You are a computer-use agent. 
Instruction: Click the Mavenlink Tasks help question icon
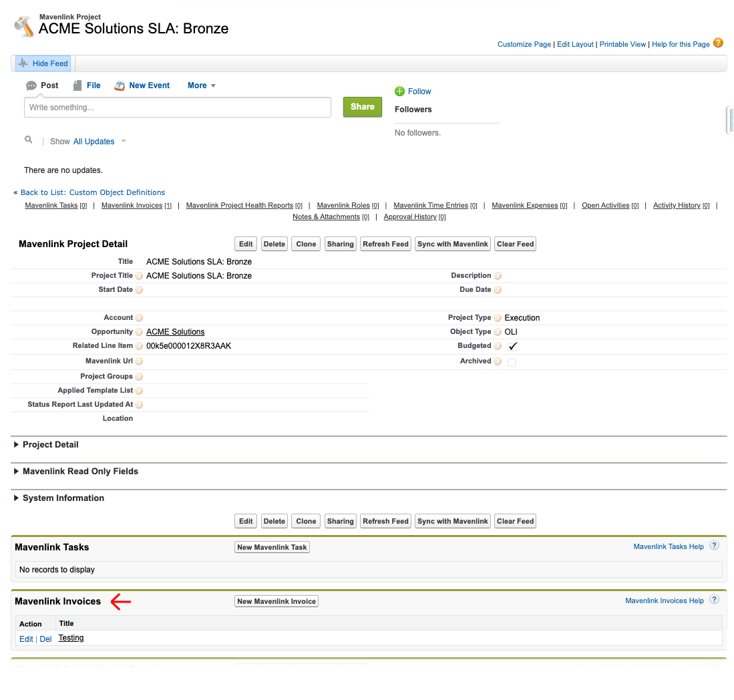click(x=715, y=546)
